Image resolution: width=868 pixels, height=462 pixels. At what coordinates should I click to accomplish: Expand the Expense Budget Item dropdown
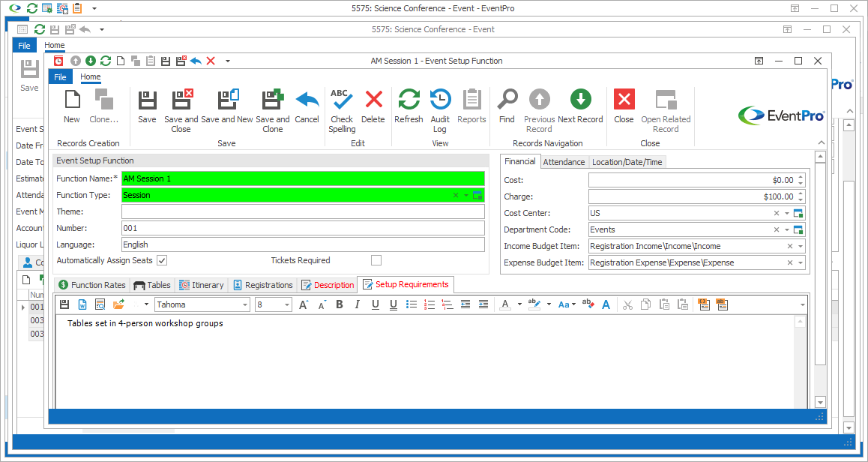pyautogui.click(x=801, y=263)
